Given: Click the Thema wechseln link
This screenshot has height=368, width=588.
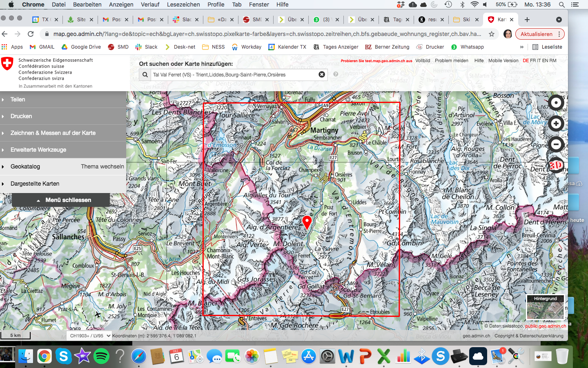Looking at the screenshot, I should tap(102, 166).
